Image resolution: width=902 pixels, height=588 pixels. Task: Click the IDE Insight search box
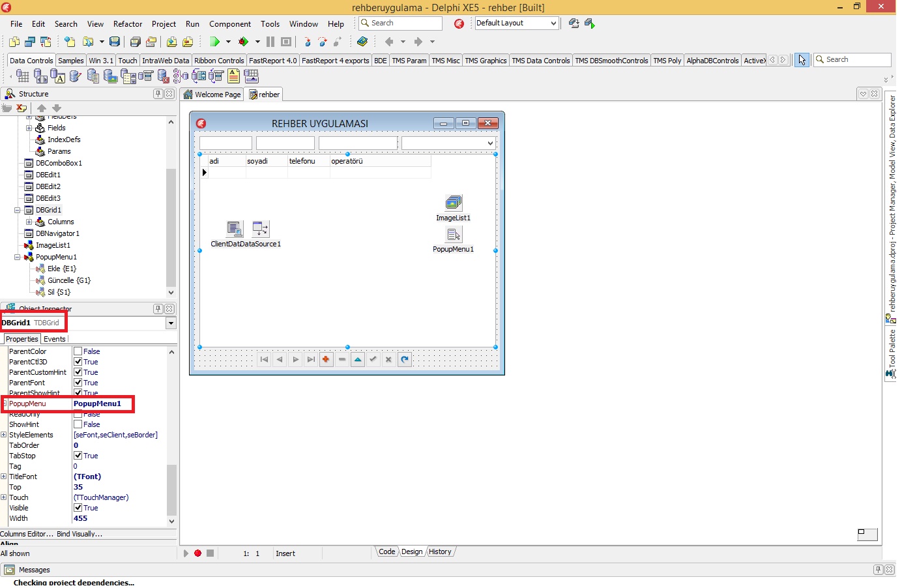click(x=401, y=23)
